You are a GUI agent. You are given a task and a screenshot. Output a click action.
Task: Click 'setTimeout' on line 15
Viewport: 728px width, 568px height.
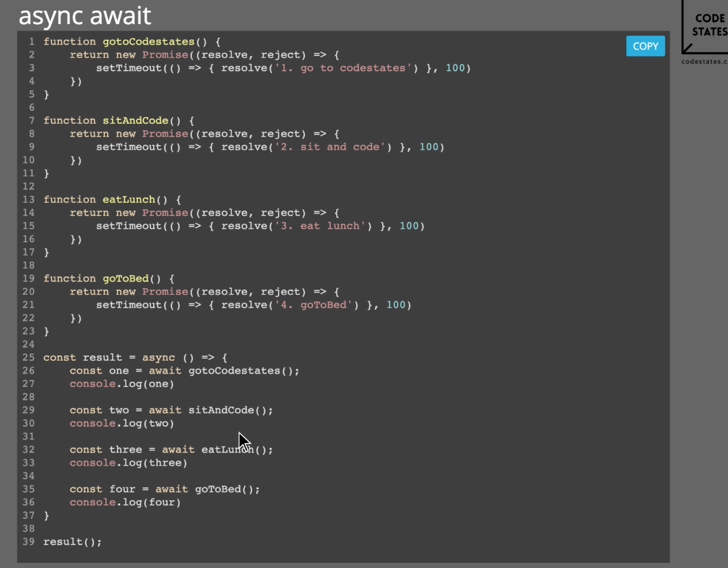(128, 226)
